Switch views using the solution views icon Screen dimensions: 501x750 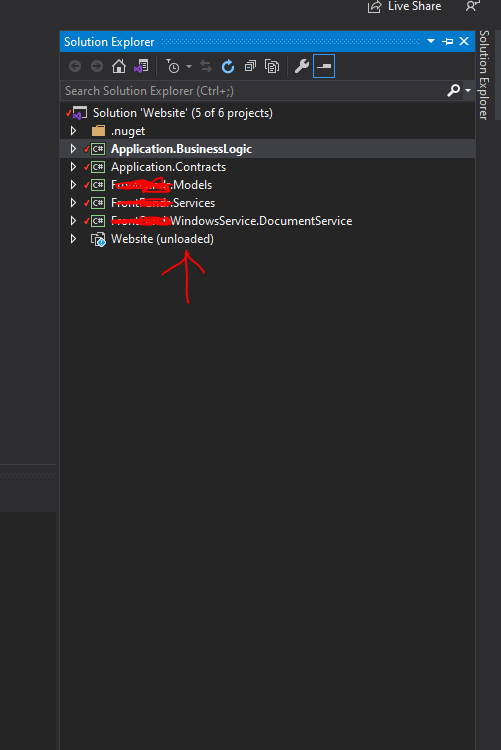pyautogui.click(x=141, y=66)
